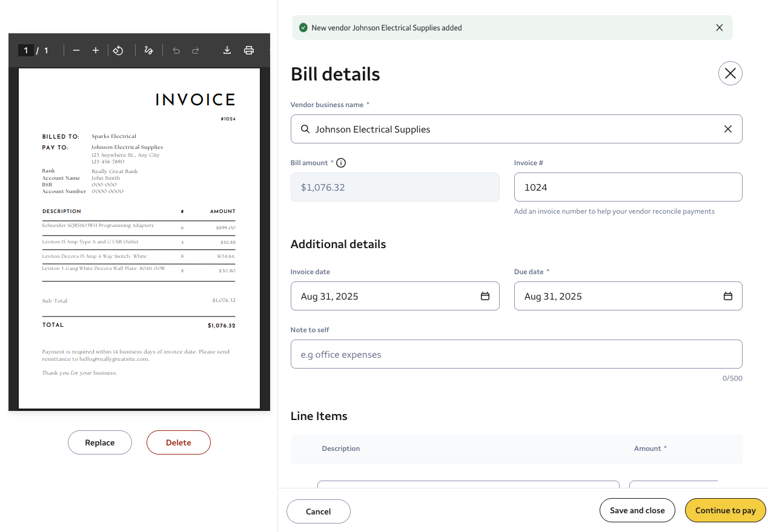This screenshot has height=532, width=768.
Task: Open the Due date calendar picker
Action: click(x=727, y=296)
